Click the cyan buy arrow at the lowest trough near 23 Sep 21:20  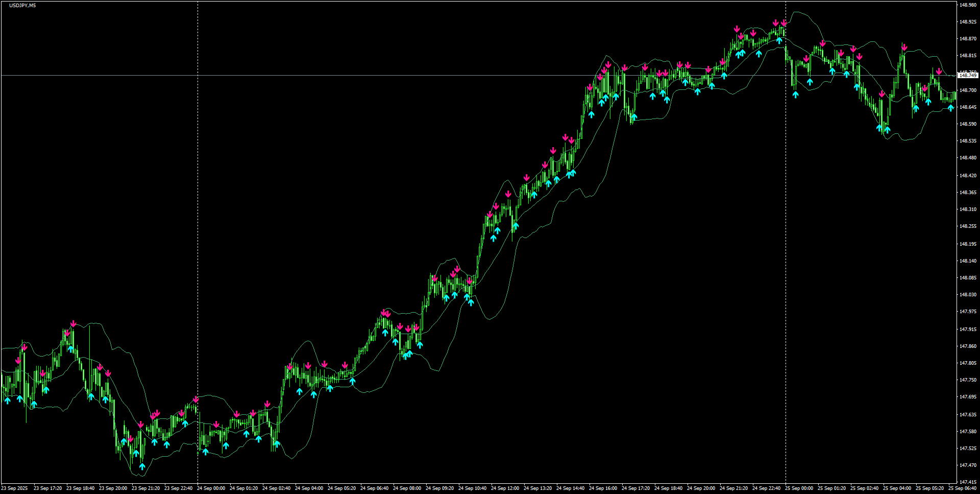pyautogui.click(x=142, y=466)
